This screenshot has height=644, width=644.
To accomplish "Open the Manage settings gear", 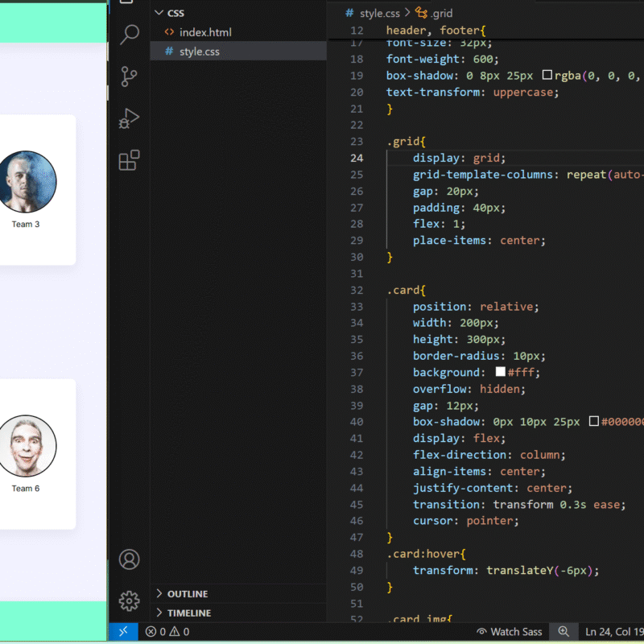I will 129,601.
